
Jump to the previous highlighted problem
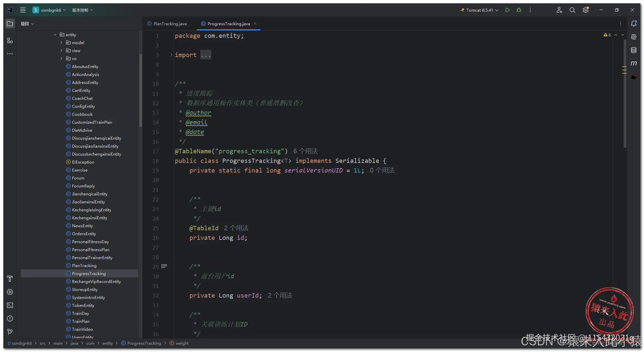[616, 35]
